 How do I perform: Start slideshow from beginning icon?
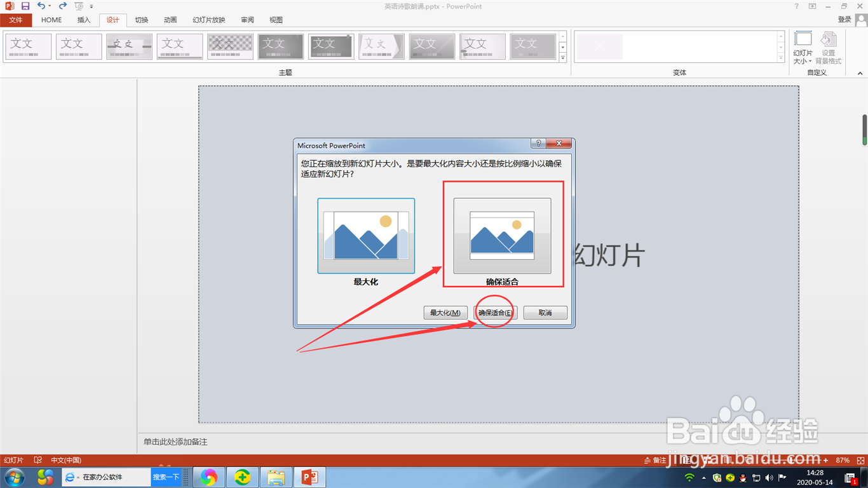pyautogui.click(x=79, y=6)
